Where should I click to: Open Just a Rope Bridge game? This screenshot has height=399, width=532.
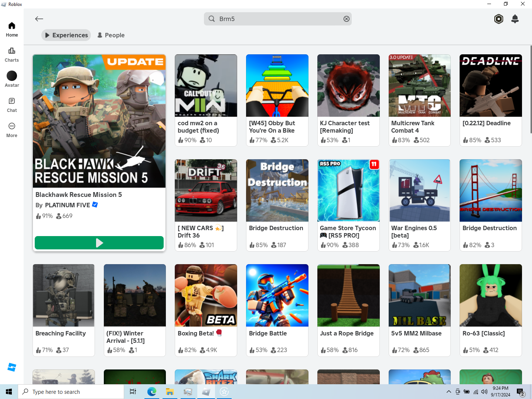pyautogui.click(x=348, y=310)
